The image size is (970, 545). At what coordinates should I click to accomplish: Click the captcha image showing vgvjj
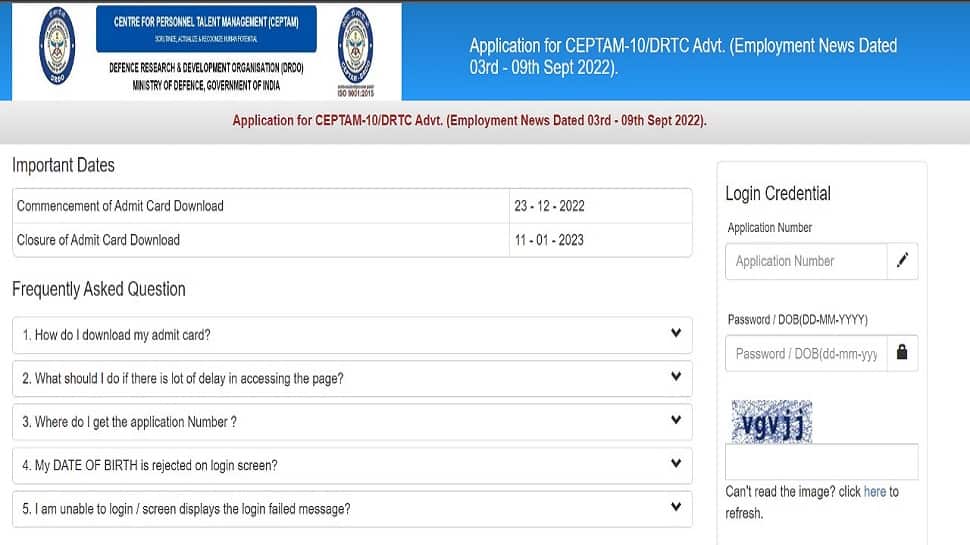[x=771, y=421]
